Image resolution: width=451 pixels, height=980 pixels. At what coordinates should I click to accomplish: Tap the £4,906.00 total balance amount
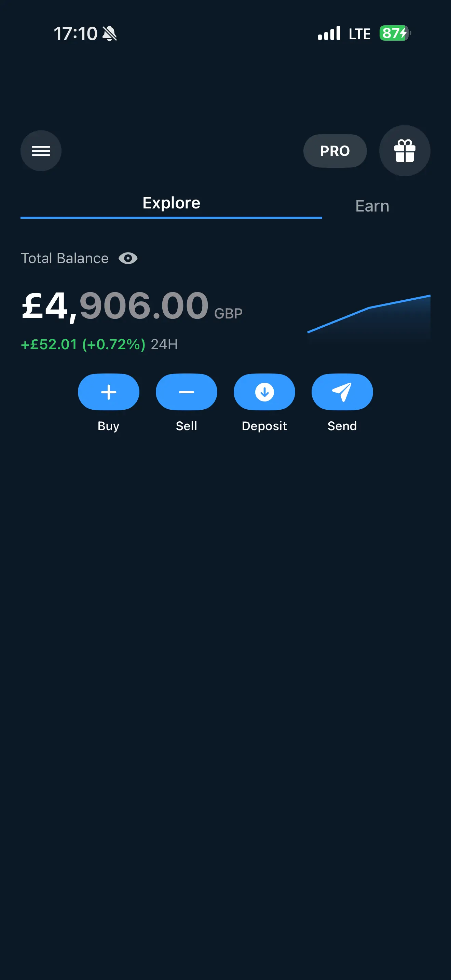pyautogui.click(x=115, y=305)
